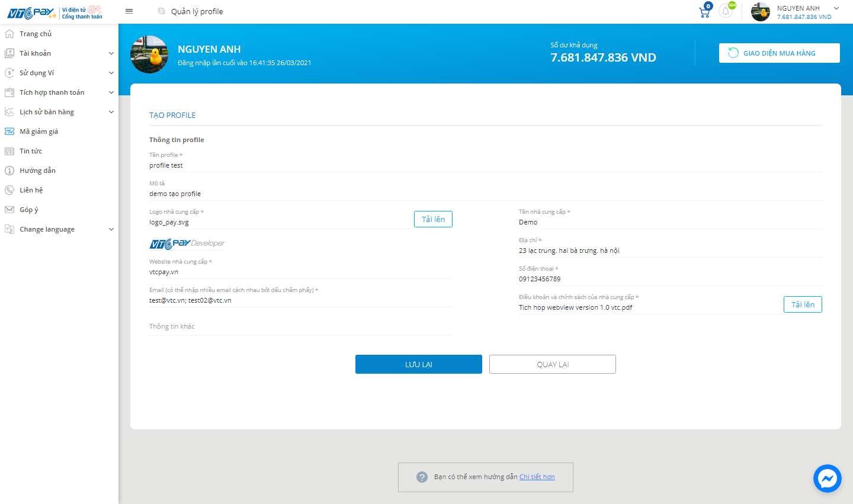Click the help question mark icon
The width and height of the screenshot is (853, 504).
(x=422, y=477)
